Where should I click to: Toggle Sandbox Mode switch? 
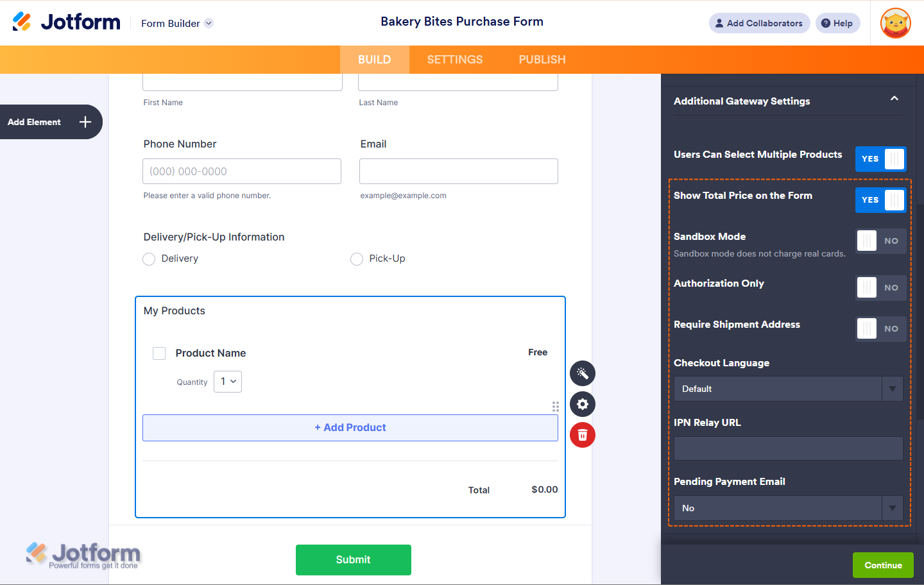[x=880, y=241]
